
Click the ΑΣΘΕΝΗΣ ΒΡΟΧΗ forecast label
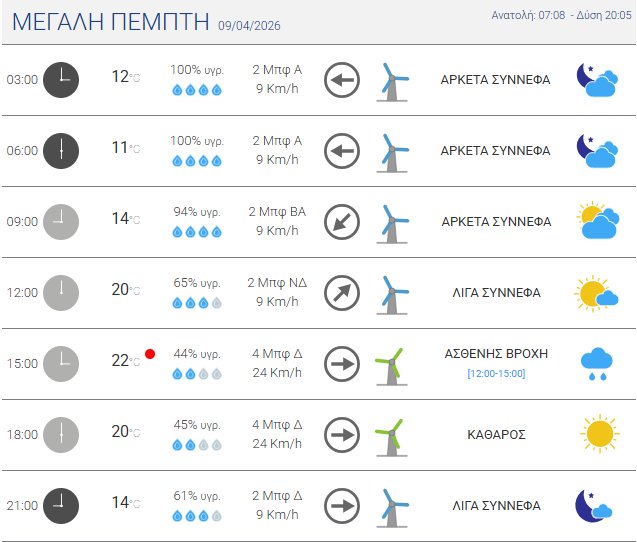pos(495,354)
